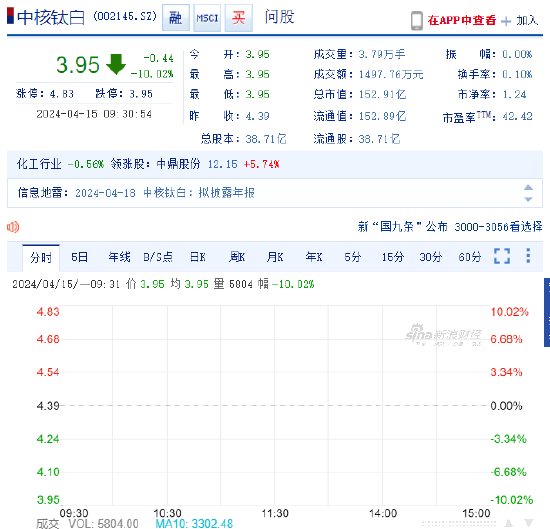
Task: Click 流通值 152.89亿 value
Action: click(382, 116)
